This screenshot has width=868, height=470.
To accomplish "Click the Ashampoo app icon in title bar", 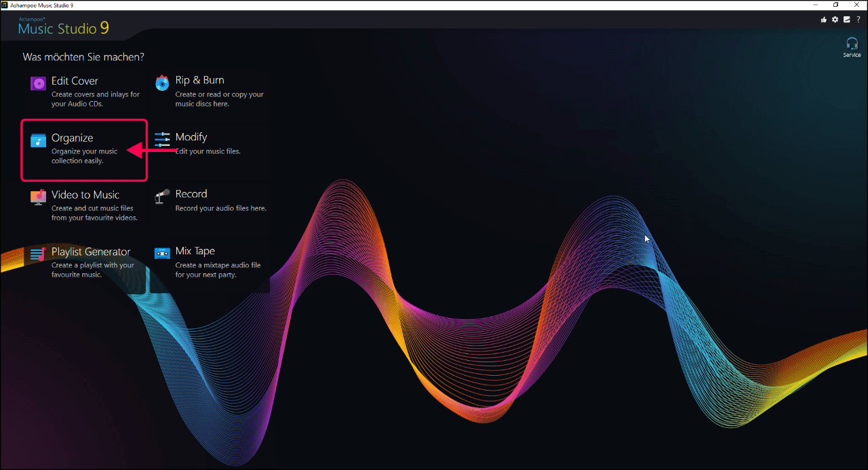I will (5, 5).
